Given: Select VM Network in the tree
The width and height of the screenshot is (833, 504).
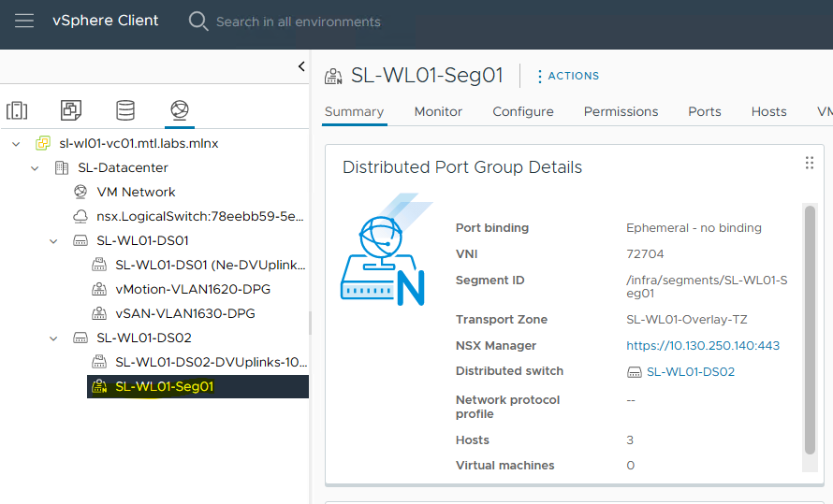Looking at the screenshot, I should [x=136, y=192].
